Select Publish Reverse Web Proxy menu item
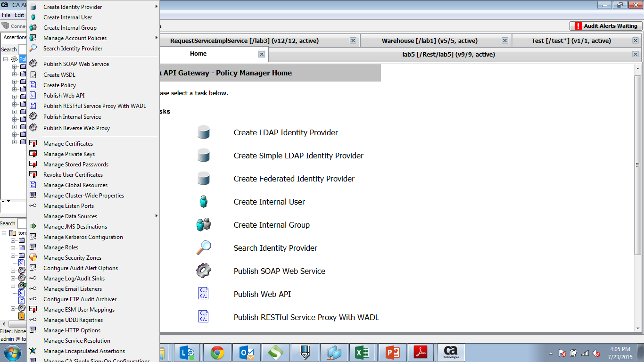The image size is (644, 362). [x=93, y=128]
